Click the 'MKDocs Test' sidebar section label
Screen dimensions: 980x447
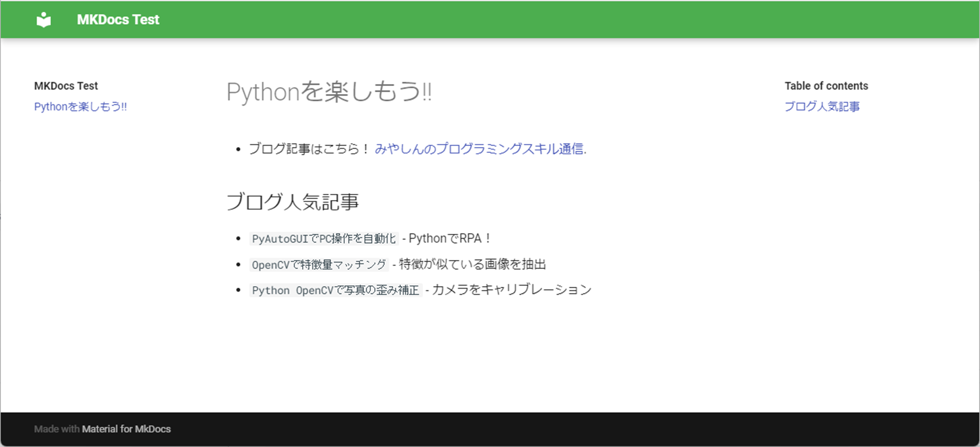[66, 86]
